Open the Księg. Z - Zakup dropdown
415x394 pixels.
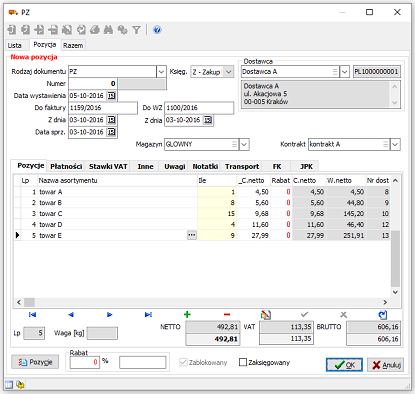coord(228,72)
